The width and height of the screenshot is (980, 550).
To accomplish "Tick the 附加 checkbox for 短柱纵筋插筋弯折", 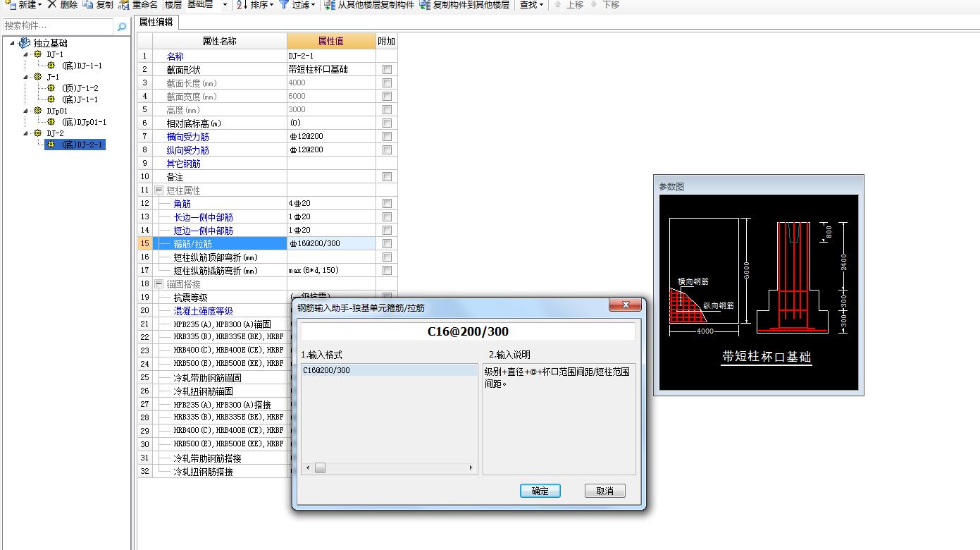I will [387, 271].
